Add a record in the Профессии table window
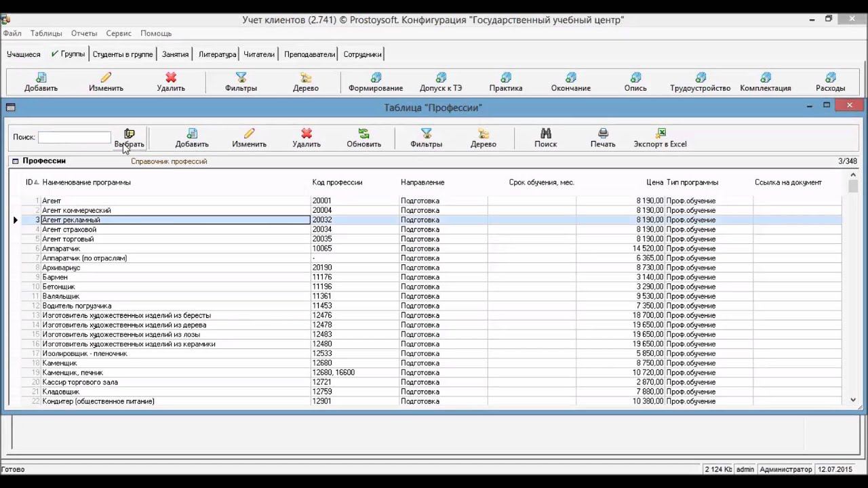The width and height of the screenshot is (868, 488). pos(192,138)
